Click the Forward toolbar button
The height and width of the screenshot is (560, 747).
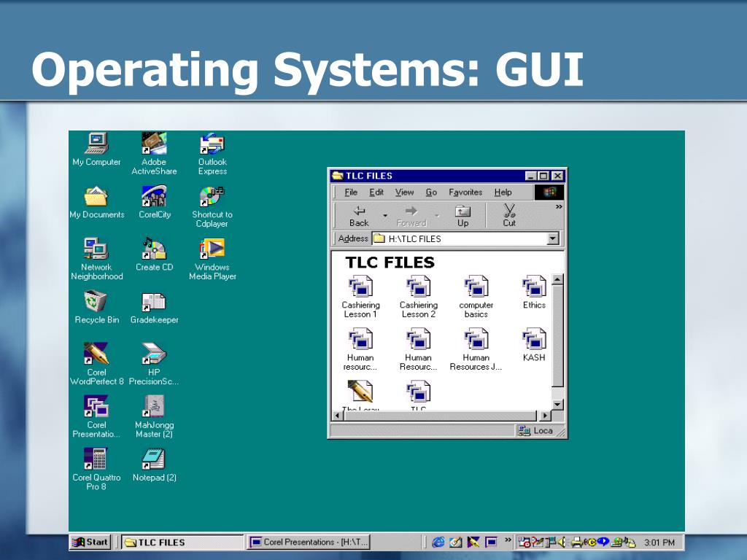pyautogui.click(x=411, y=216)
